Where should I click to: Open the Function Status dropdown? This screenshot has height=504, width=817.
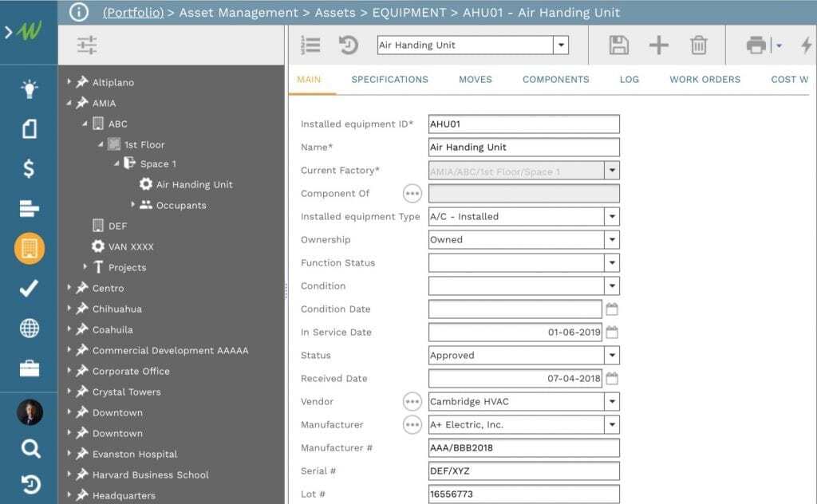pyautogui.click(x=612, y=263)
